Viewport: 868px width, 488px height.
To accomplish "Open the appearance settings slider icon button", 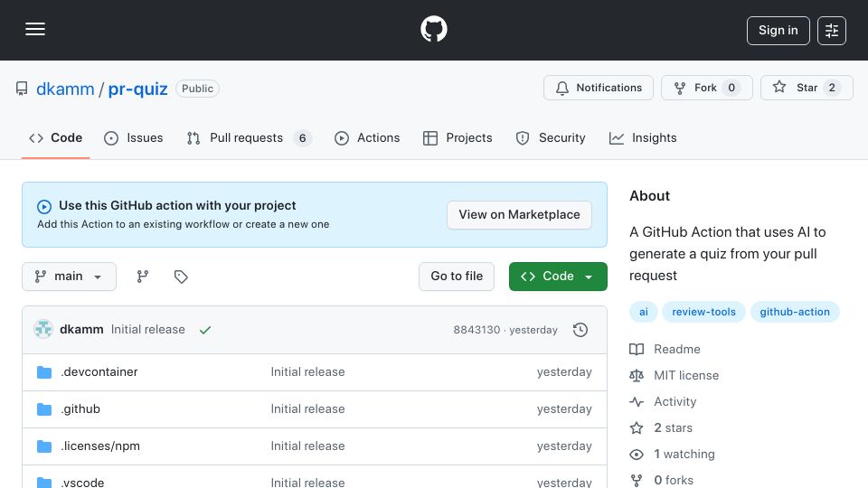I will coord(832,31).
